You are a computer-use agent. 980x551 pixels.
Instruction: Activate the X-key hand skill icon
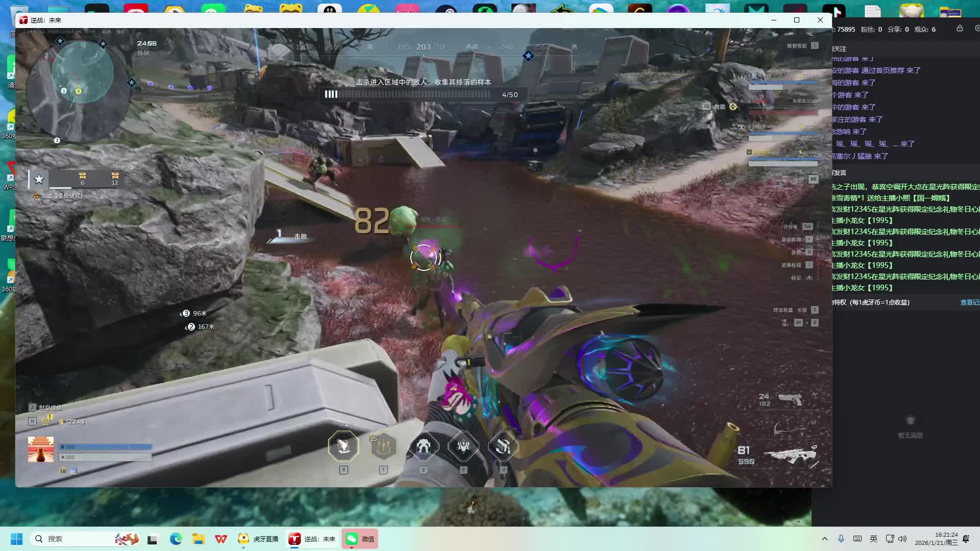tap(344, 446)
